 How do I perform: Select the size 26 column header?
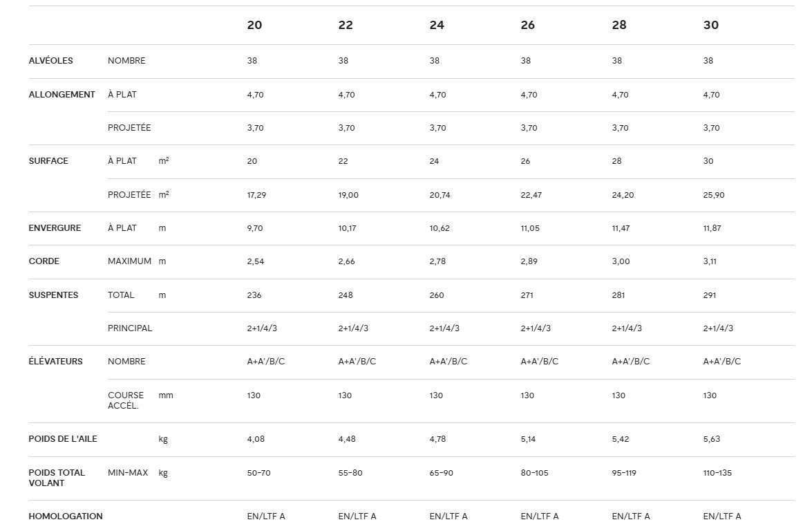(x=528, y=26)
